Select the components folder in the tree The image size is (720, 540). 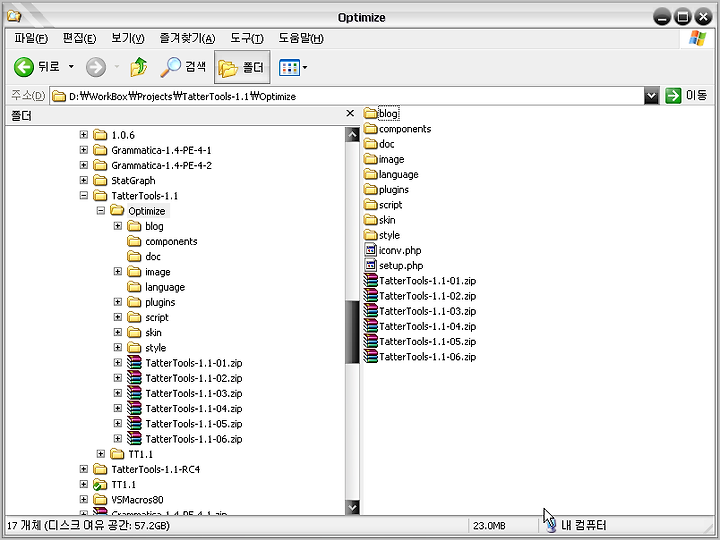point(171,242)
